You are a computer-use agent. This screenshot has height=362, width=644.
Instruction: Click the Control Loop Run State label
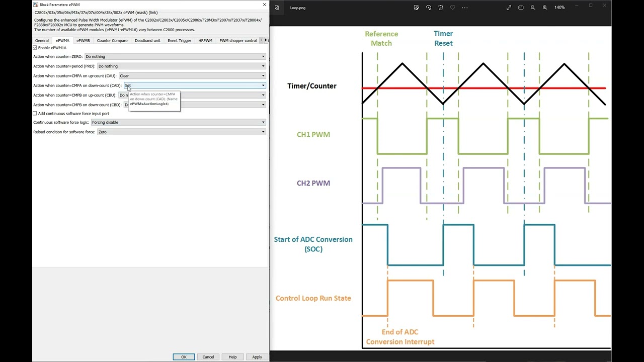click(x=313, y=298)
